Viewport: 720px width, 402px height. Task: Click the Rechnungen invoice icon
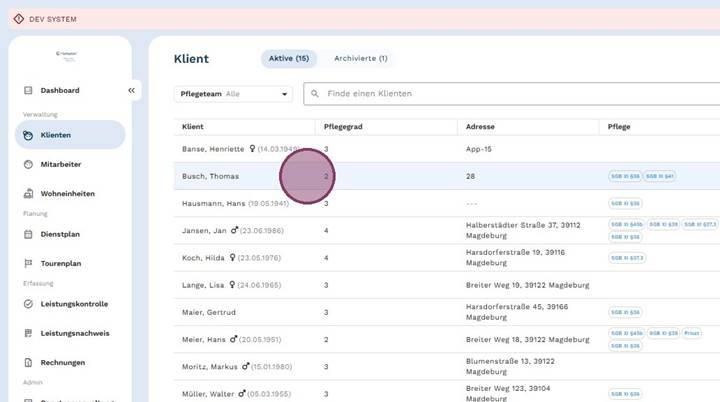pyautogui.click(x=28, y=362)
